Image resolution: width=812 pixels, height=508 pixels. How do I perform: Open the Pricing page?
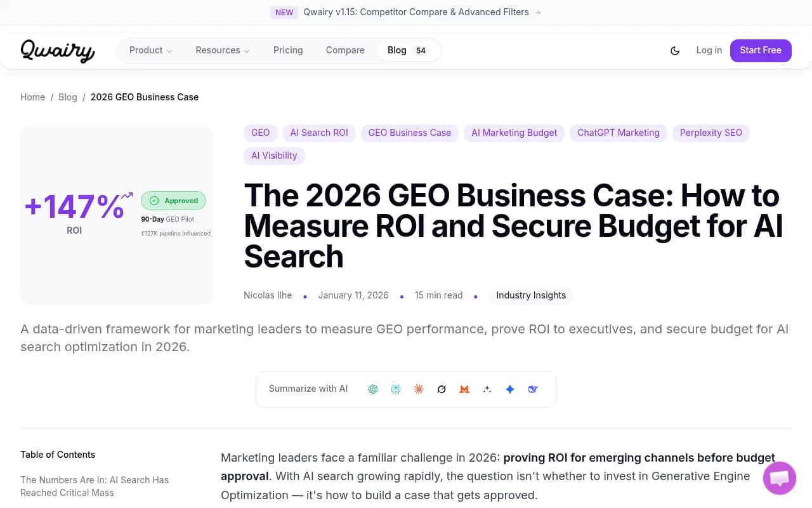tap(288, 50)
